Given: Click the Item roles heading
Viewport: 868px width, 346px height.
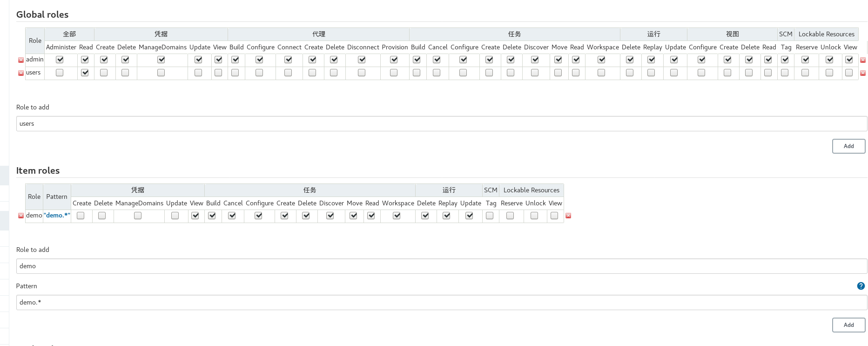Looking at the screenshot, I should tap(38, 170).
